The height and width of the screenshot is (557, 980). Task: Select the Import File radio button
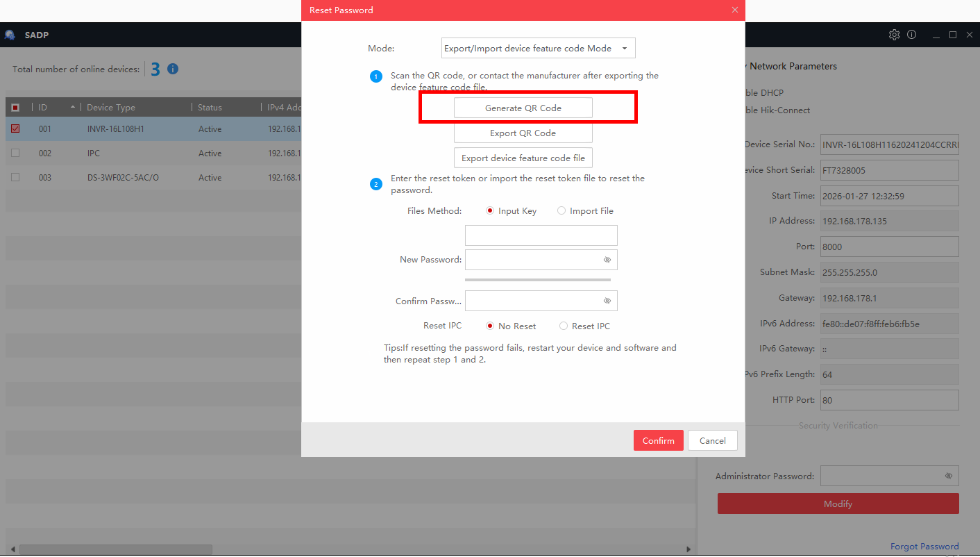tap(561, 211)
